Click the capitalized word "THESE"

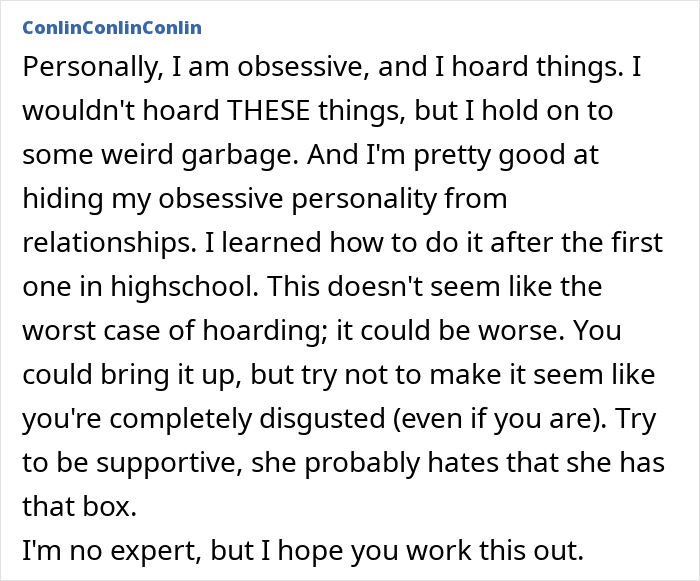pyautogui.click(x=268, y=110)
